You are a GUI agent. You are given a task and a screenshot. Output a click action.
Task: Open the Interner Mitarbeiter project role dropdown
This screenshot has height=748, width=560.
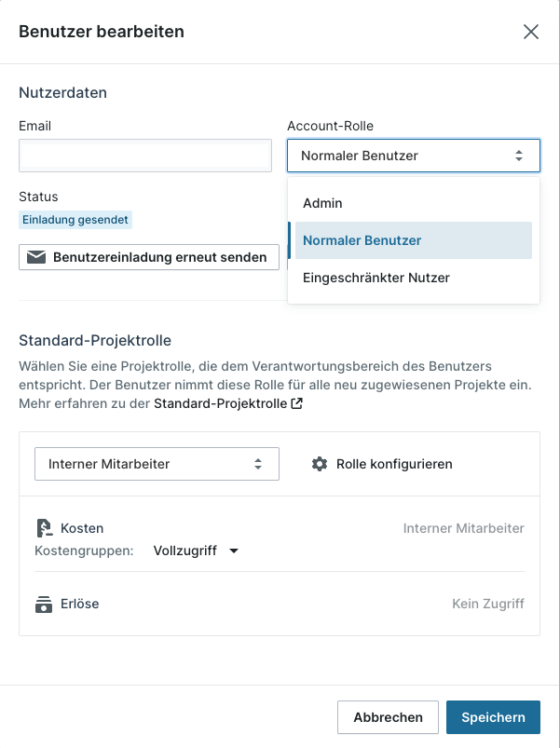[x=157, y=464]
